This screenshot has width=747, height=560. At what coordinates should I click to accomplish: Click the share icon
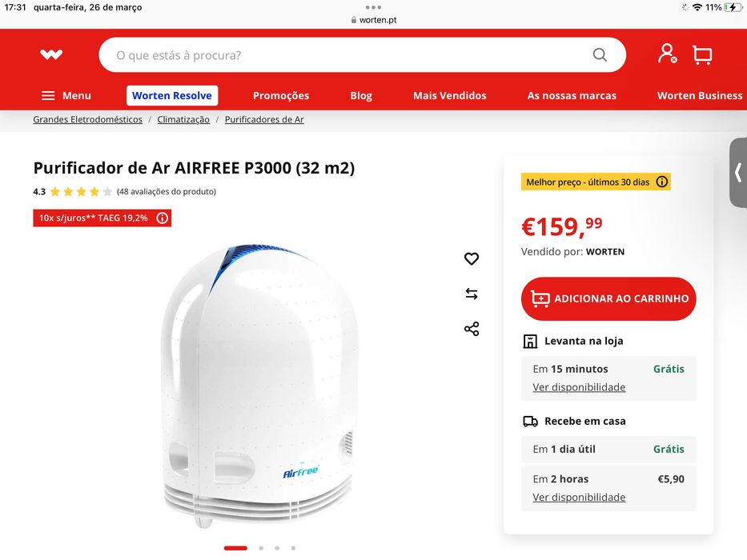[471, 329]
